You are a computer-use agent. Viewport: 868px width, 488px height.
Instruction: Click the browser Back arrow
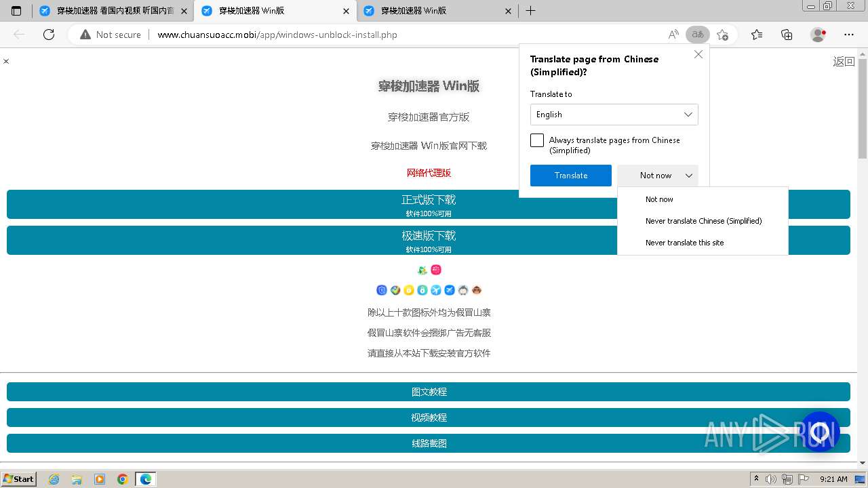(x=19, y=35)
